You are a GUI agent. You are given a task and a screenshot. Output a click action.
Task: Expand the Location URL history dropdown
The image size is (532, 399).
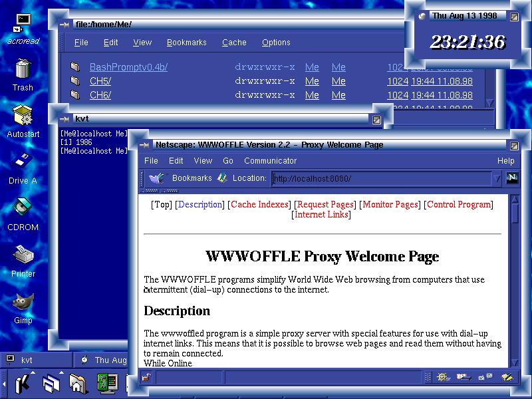coord(496,178)
